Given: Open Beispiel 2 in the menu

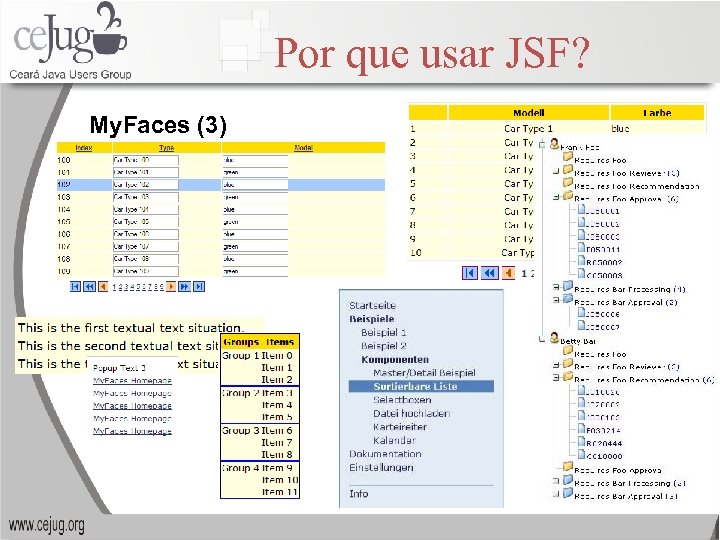Looking at the screenshot, I should [383, 346].
